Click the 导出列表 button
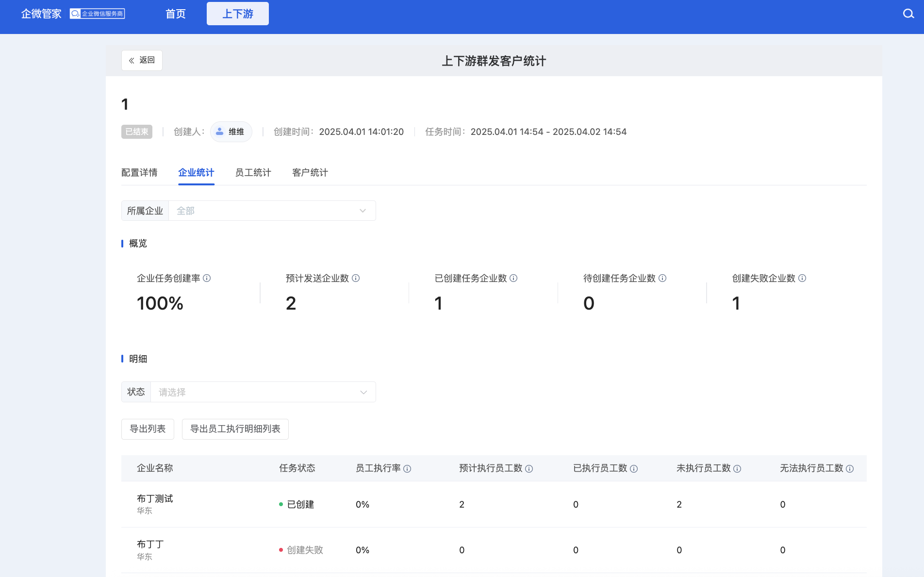924x577 pixels. tap(148, 429)
